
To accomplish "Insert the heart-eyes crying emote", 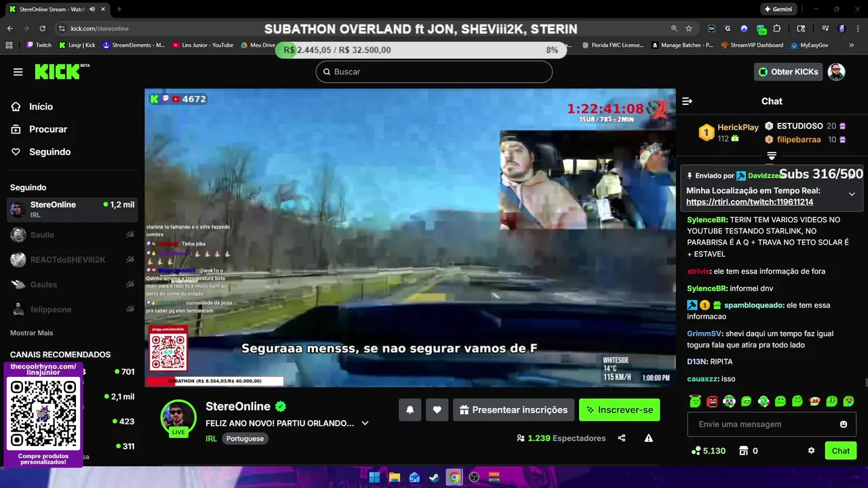I will pos(848,401).
